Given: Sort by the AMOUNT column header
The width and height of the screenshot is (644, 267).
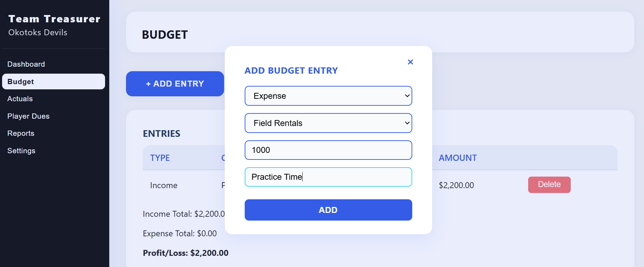Looking at the screenshot, I should [x=457, y=158].
